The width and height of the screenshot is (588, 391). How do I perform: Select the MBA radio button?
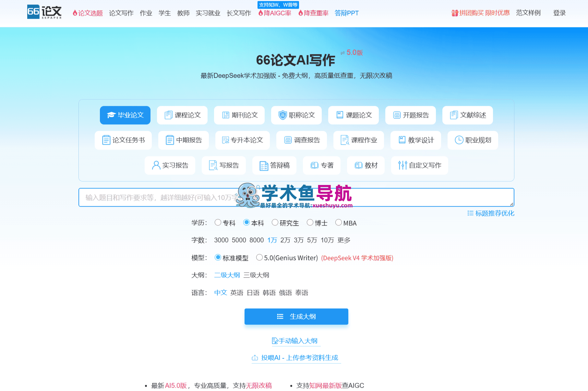click(339, 222)
